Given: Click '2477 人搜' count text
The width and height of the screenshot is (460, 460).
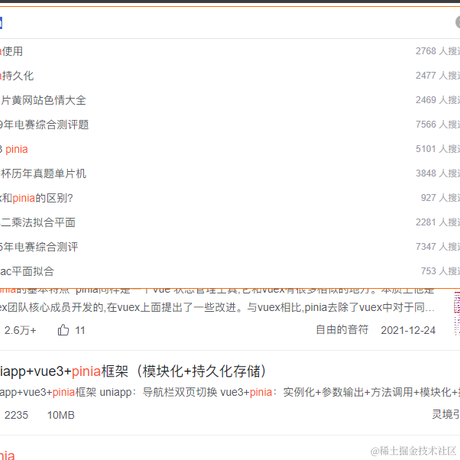Looking at the screenshot, I should 437,76.
